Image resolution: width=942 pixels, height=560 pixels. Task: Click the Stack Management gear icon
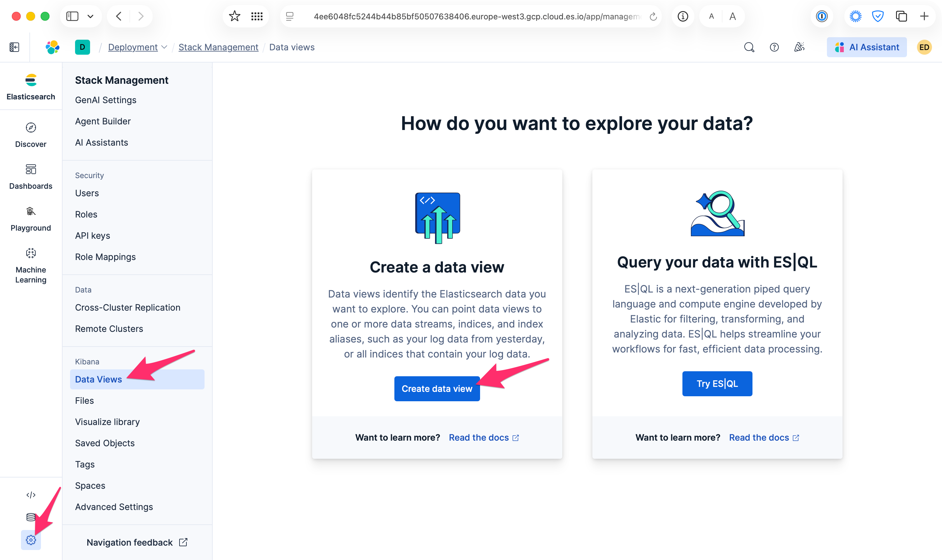click(x=31, y=540)
